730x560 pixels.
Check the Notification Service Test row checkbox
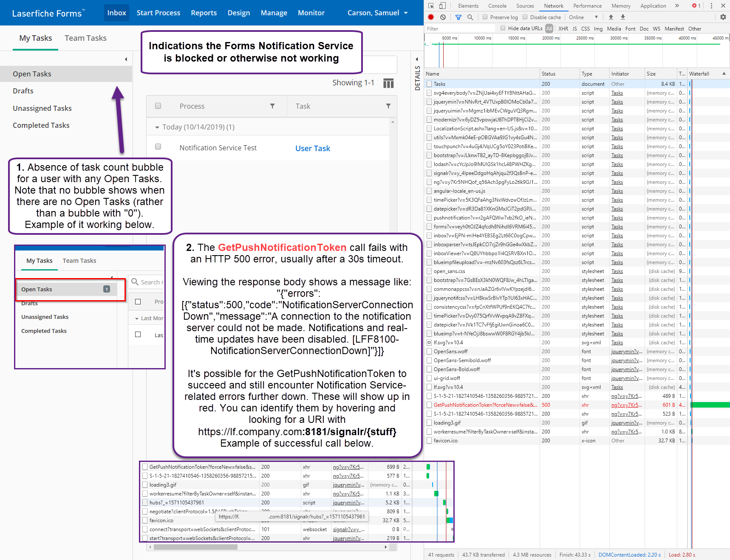pos(158,147)
